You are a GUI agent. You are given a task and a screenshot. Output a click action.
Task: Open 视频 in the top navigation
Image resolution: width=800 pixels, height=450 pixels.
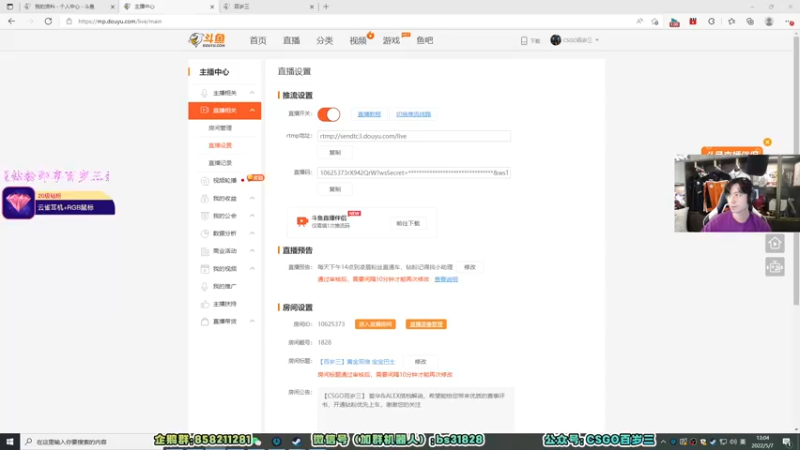(358, 40)
